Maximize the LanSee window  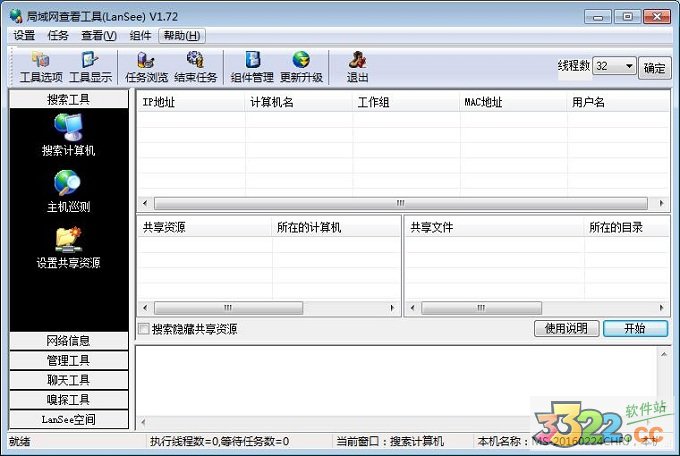coord(627,16)
